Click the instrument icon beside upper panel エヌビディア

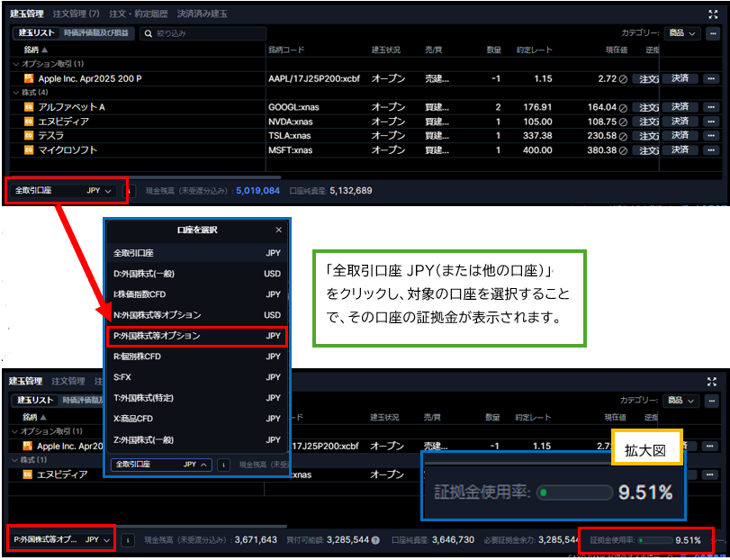[29, 122]
